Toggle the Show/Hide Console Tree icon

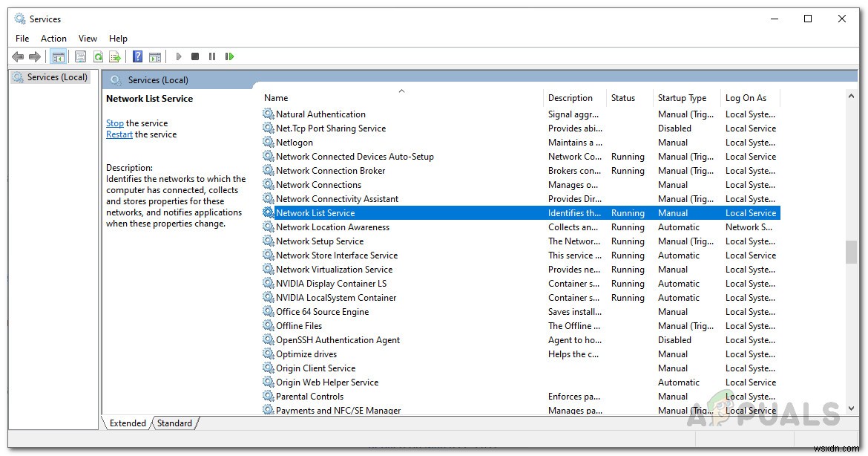(x=59, y=56)
